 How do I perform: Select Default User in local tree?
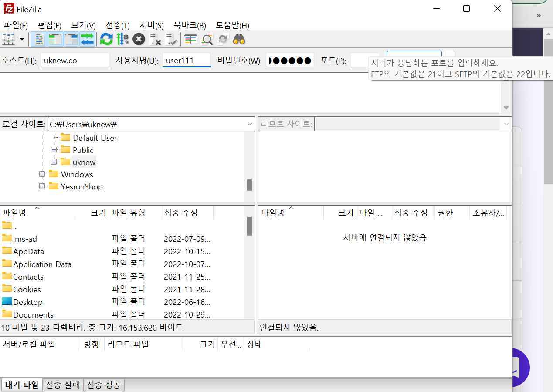tap(95, 138)
